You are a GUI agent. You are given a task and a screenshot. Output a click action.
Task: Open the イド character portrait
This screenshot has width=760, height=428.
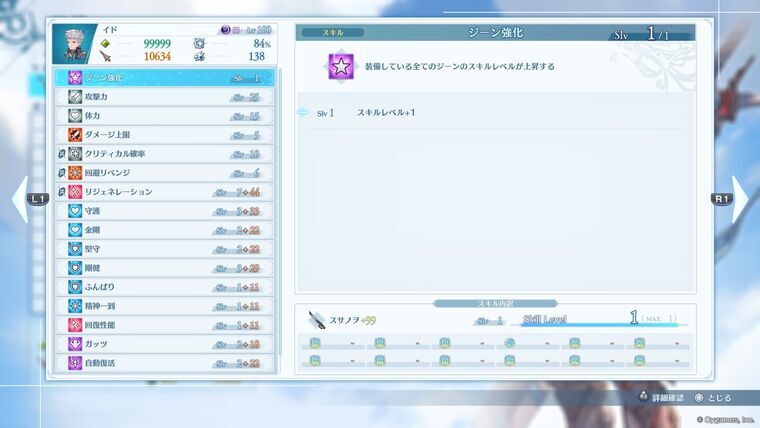75,44
